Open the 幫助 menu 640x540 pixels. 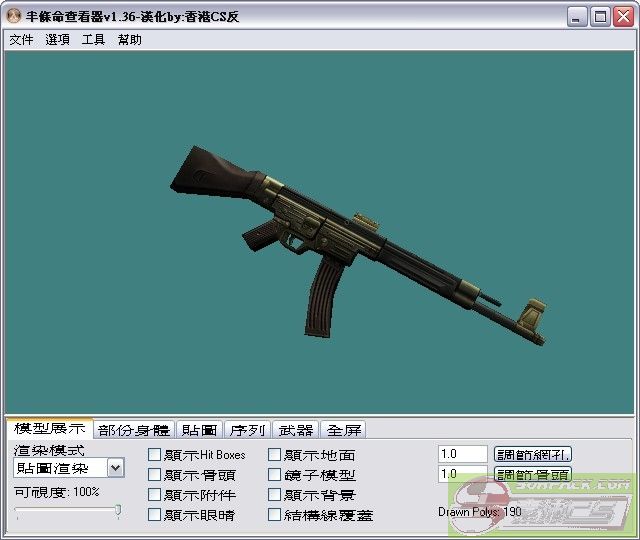[x=129, y=40]
